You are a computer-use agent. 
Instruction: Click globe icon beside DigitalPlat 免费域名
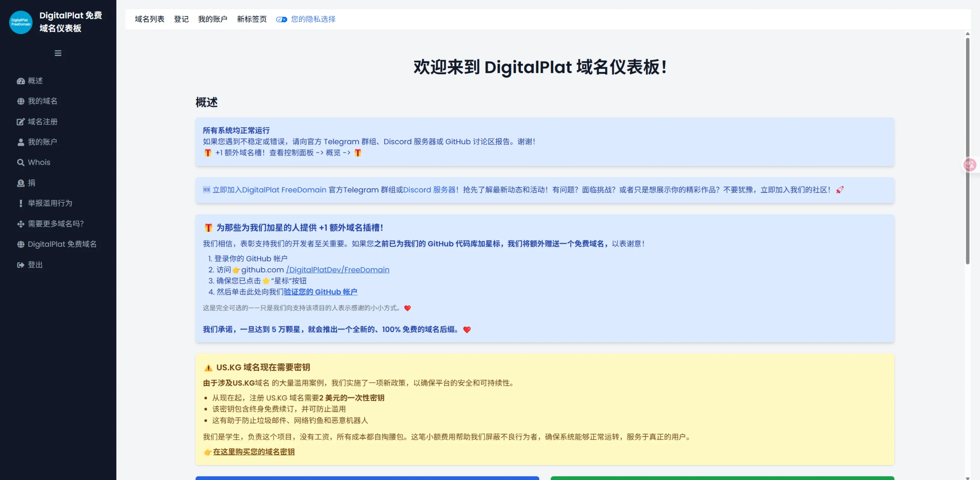coord(20,244)
